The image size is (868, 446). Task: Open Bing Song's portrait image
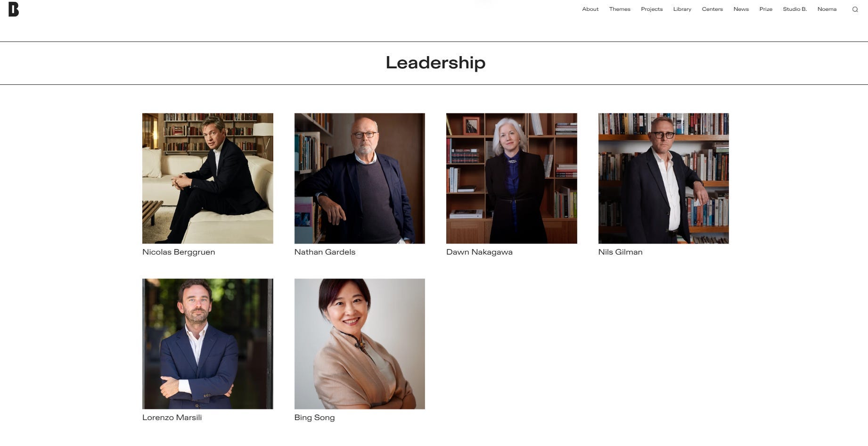coord(360,344)
